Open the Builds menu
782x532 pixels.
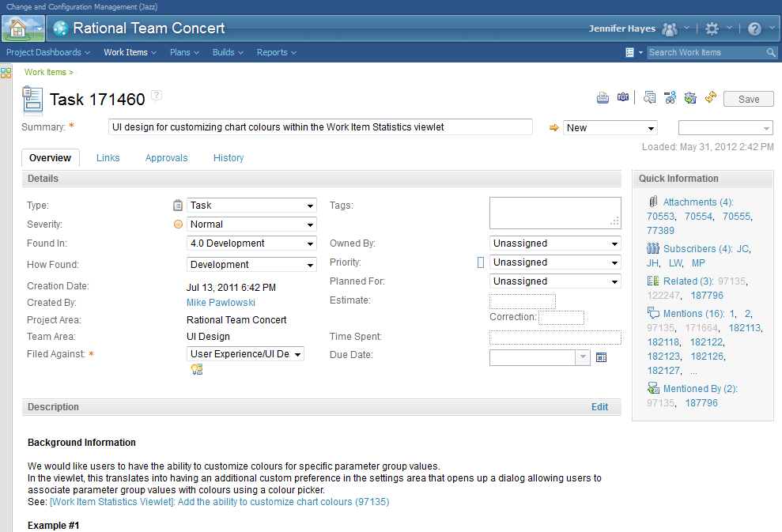click(228, 52)
